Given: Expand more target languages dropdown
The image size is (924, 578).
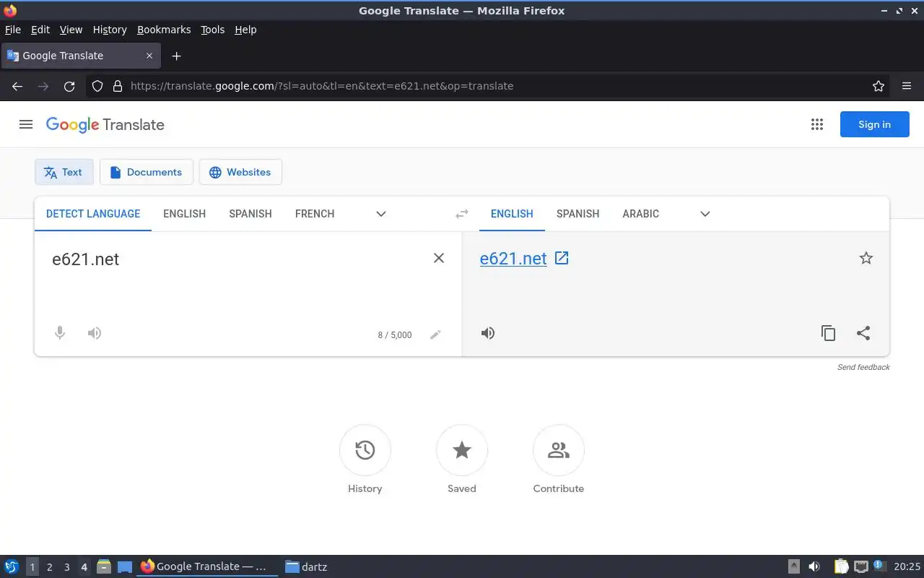Looking at the screenshot, I should point(705,214).
